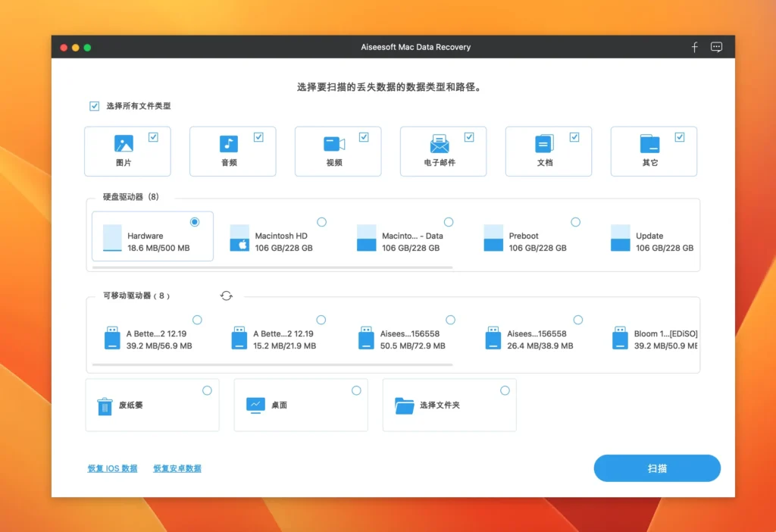The height and width of the screenshot is (532, 776).
Task: Select the 桌面 radio button
Action: click(356, 390)
